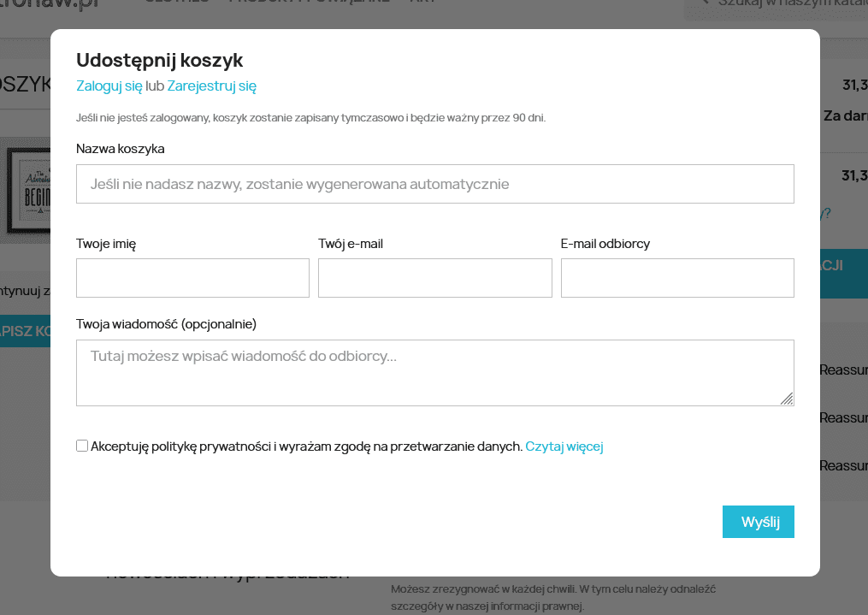Click the privacy policy consent label text
Screen dimensions: 868x615
pyautogui.click(x=306, y=446)
